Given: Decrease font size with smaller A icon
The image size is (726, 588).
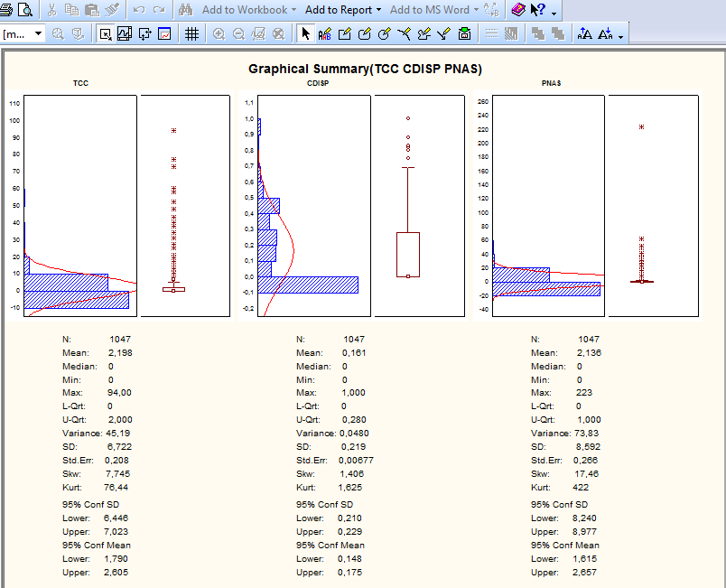Looking at the screenshot, I should coord(605,34).
